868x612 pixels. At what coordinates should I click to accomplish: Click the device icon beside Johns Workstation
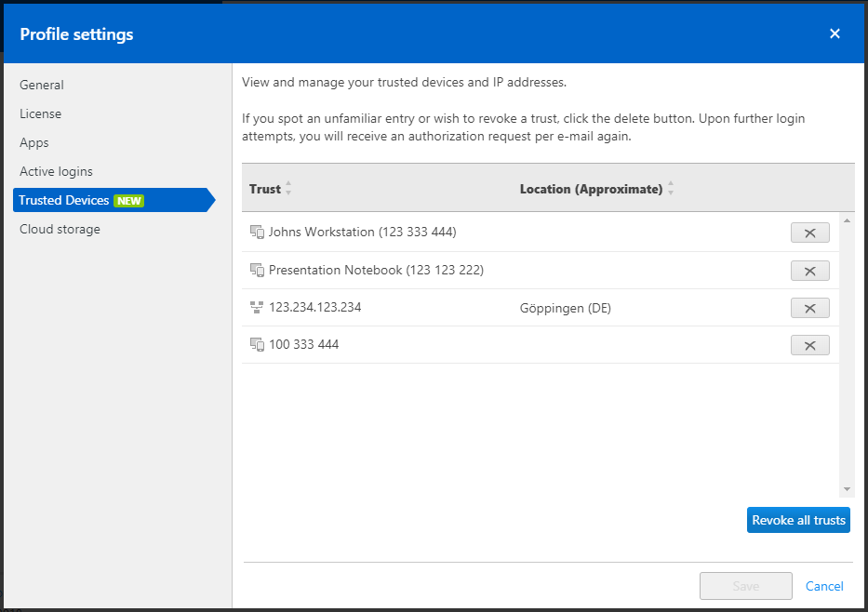(257, 233)
